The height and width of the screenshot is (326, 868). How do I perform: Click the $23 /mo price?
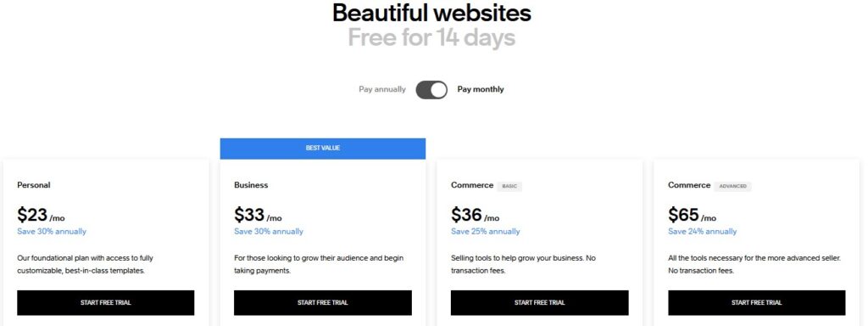tap(41, 215)
